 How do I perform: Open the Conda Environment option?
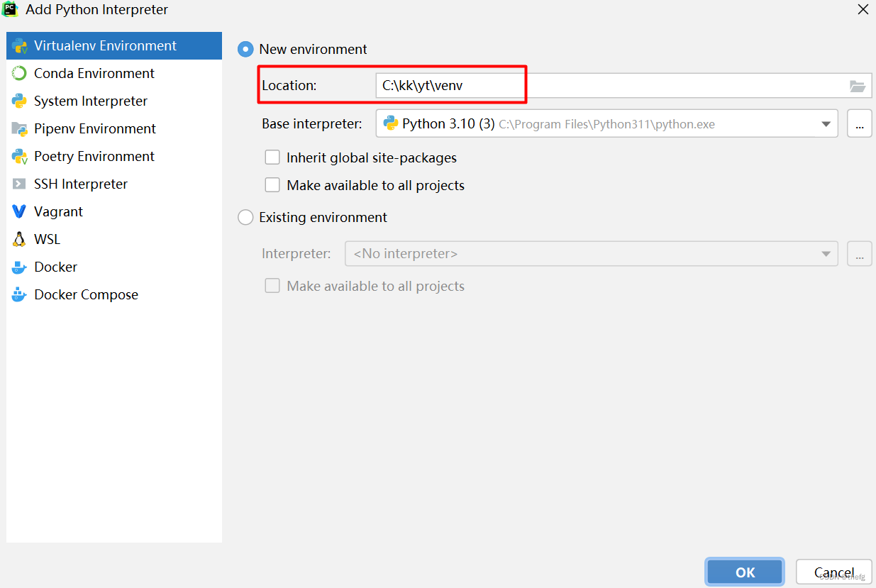114,73
